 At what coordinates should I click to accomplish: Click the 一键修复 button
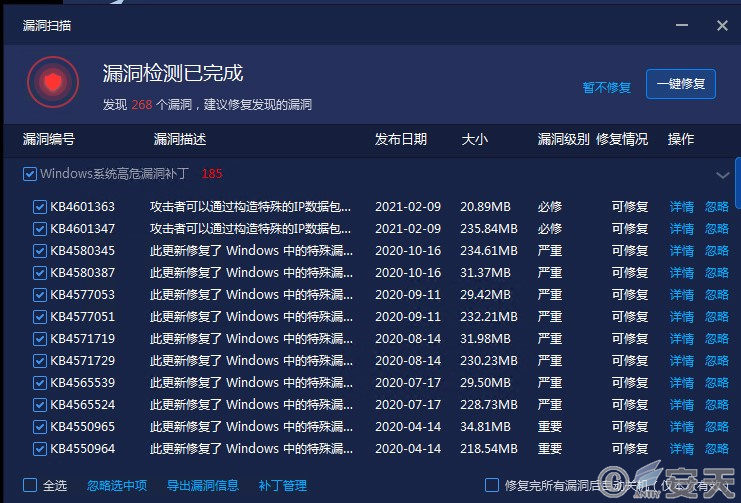[x=681, y=84]
